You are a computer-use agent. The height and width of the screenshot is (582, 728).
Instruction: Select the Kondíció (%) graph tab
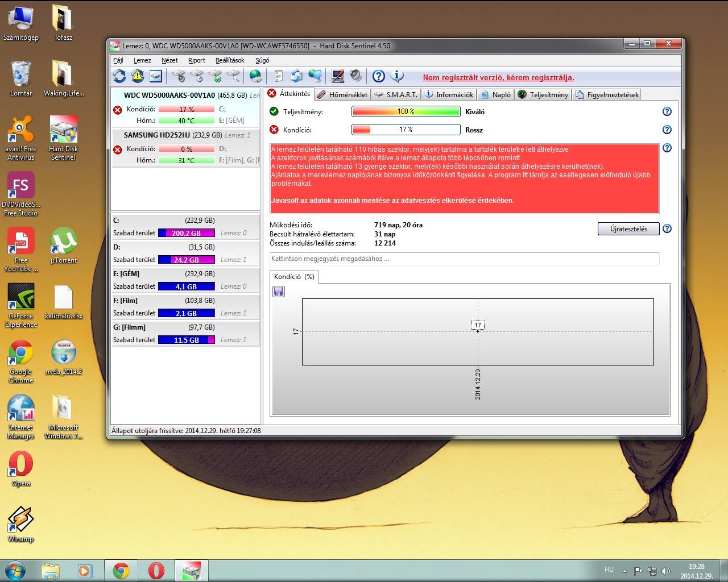[294, 277]
